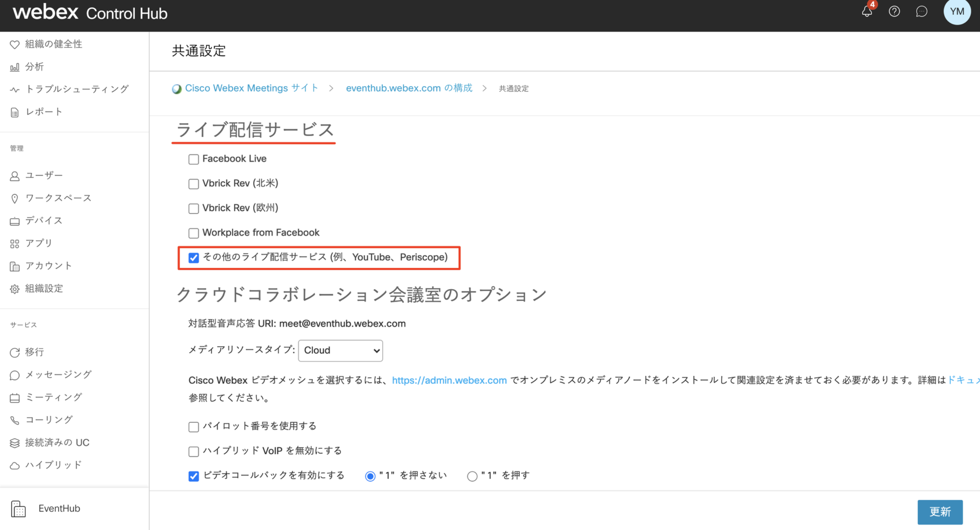Click the speech bubble icon beside メッセージング
Viewport: 980px width, 530px height.
[14, 375]
